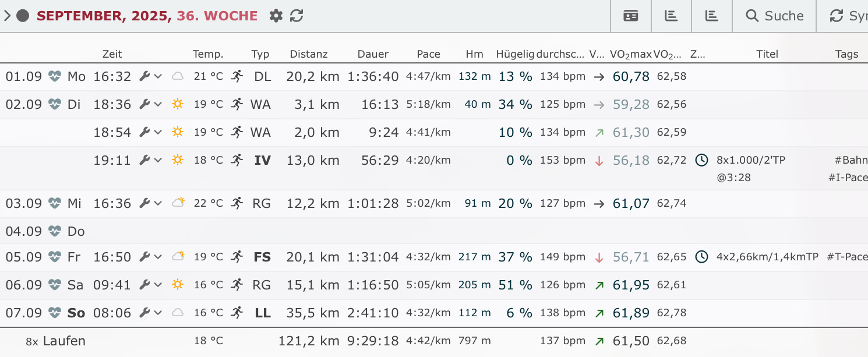868x357 pixels.
Task: Click the heart icon for Thursday 04.09
Action: point(55,231)
